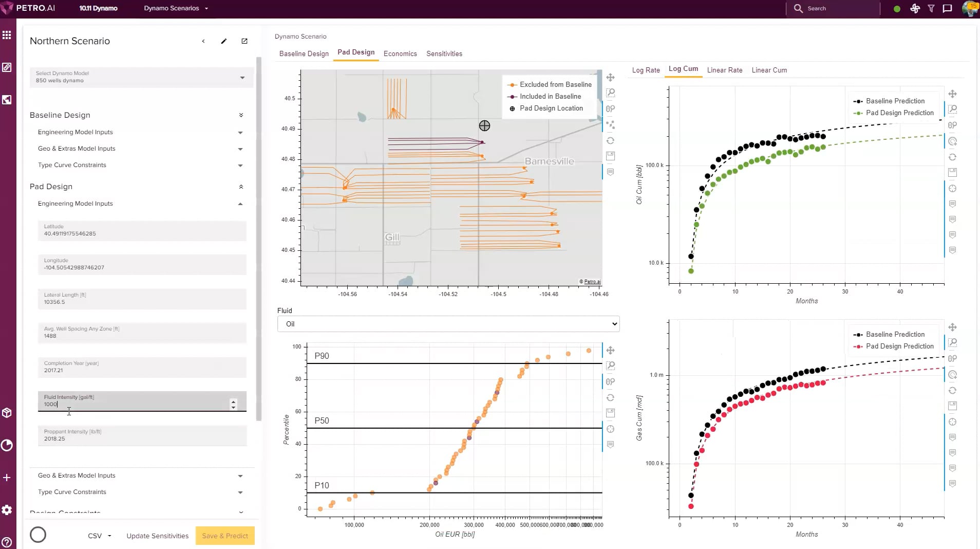Open the cube icon in left sidebar

7,413
